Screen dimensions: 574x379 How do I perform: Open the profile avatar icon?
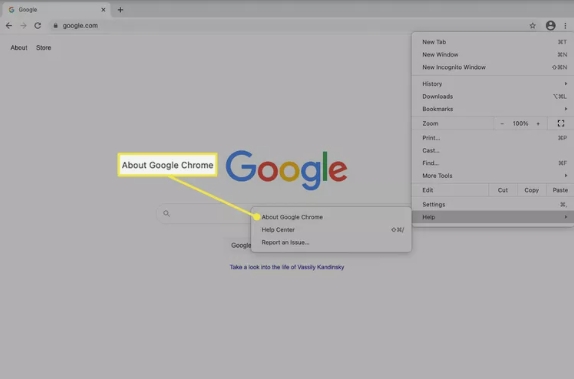pos(550,26)
